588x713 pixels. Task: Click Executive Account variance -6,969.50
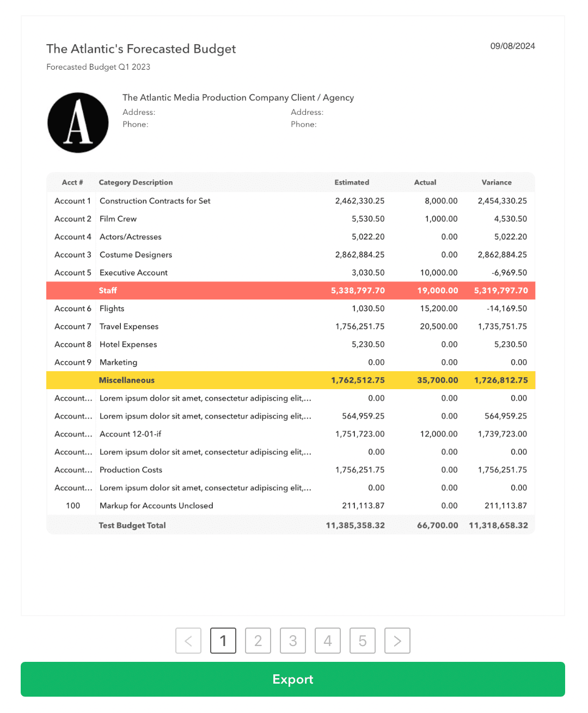(x=509, y=273)
